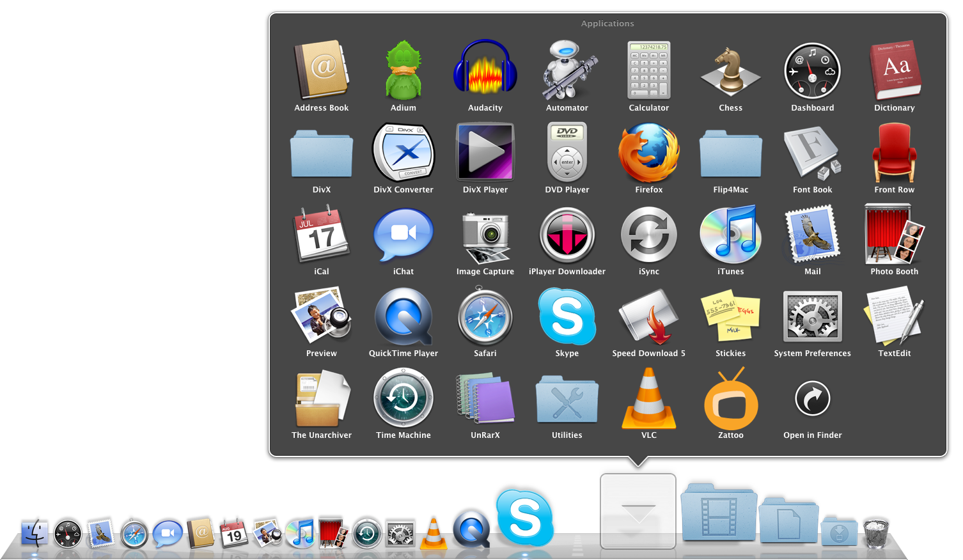Click the Finder icon in the Dock
Screen dimensions: 963x560
[35, 533]
